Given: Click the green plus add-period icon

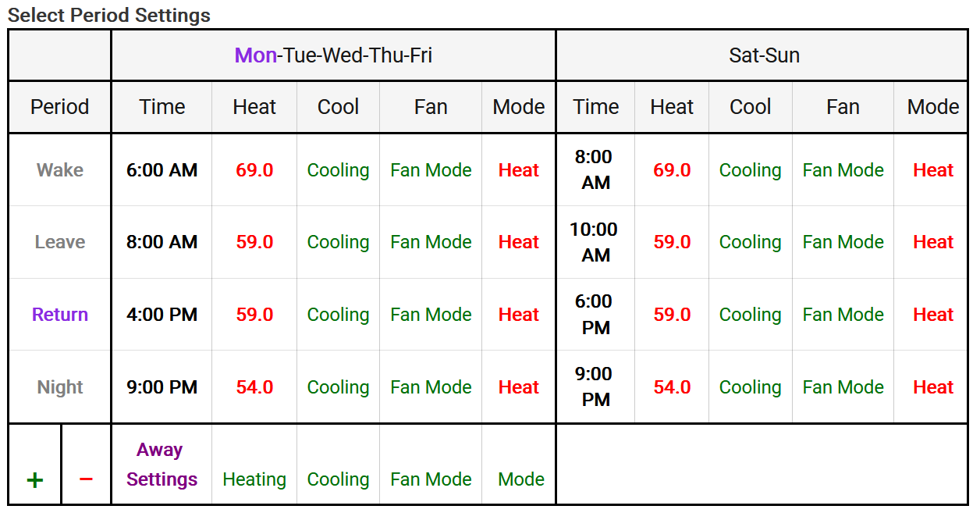Looking at the screenshot, I should (x=34, y=479).
